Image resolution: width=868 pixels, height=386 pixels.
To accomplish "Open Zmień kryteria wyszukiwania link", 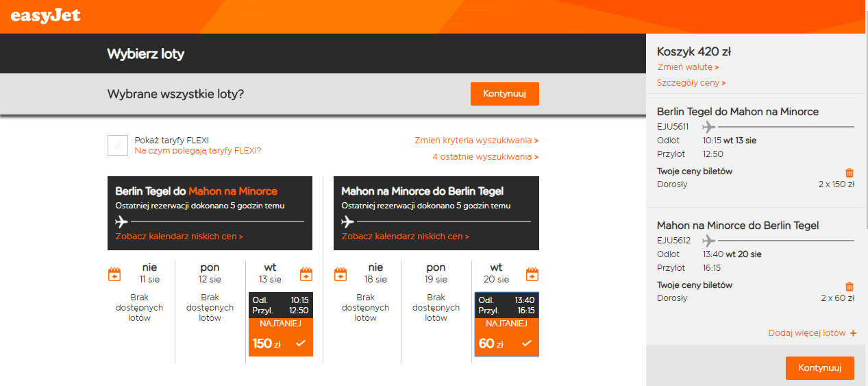I will [476, 141].
